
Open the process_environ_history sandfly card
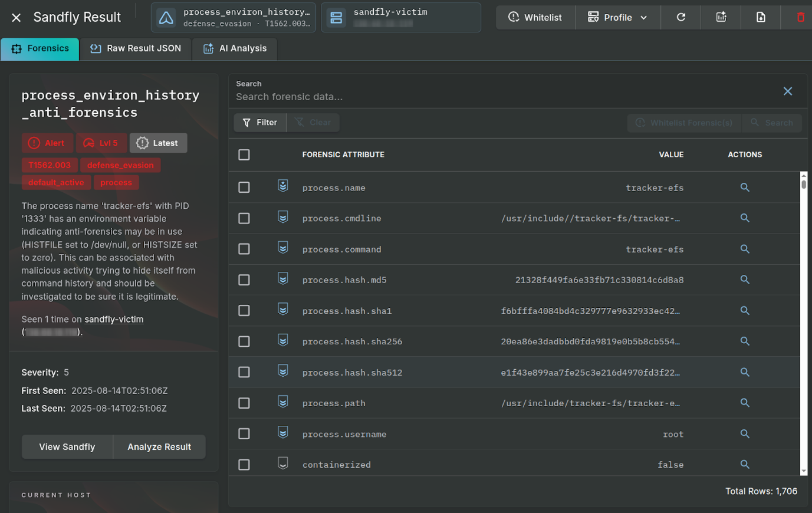click(234, 17)
